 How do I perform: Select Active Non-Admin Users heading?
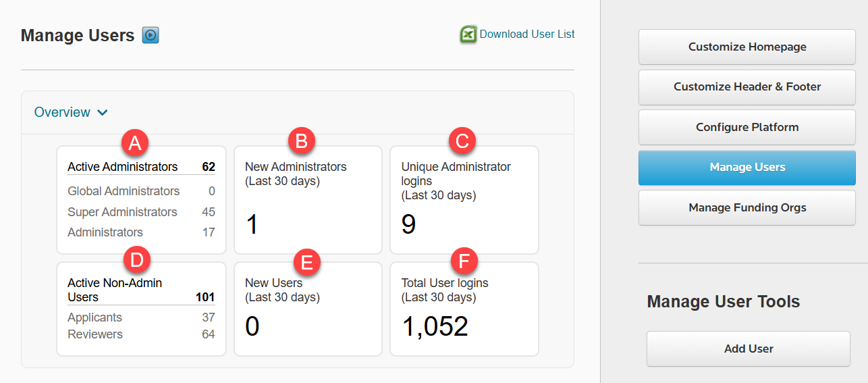pos(115,290)
